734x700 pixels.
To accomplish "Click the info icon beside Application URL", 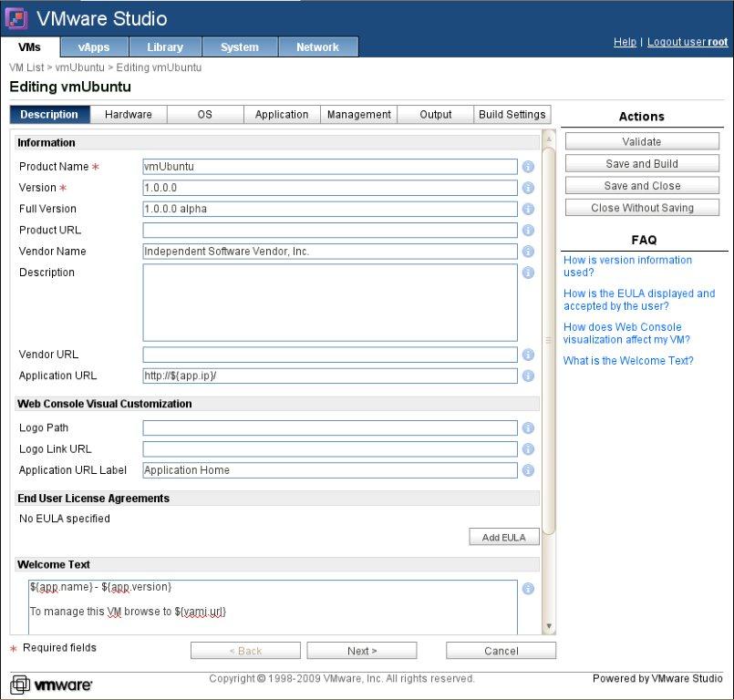I will pyautogui.click(x=528, y=376).
